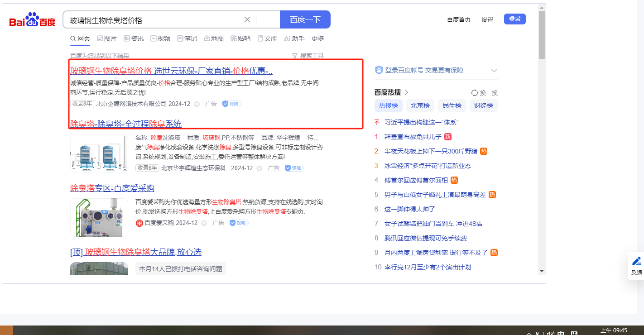Open the 更多 search categories menu

pyautogui.click(x=317, y=38)
